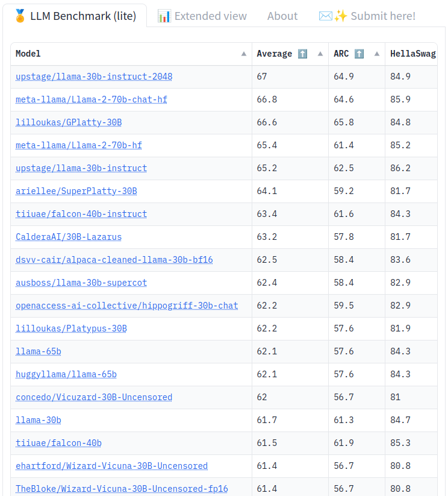448x496 pixels.
Task: Click the sparkles icon before Submit here
Action: [x=340, y=16]
